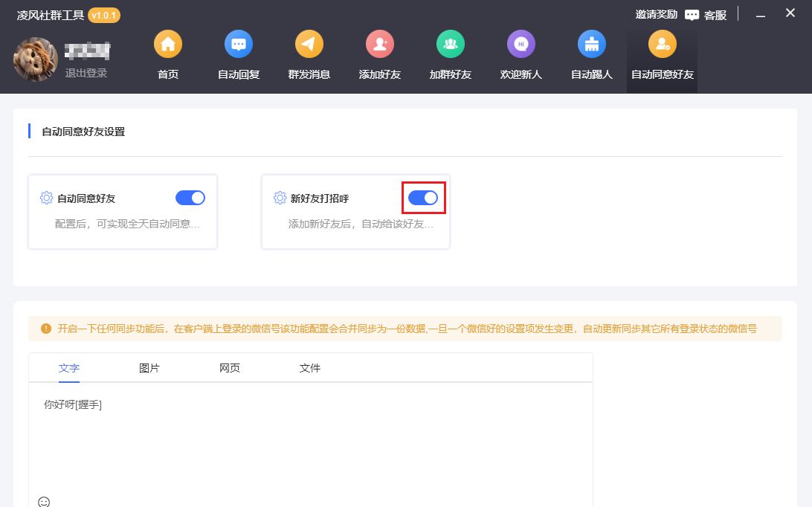Click the 自动回复 nav label text

(x=238, y=74)
